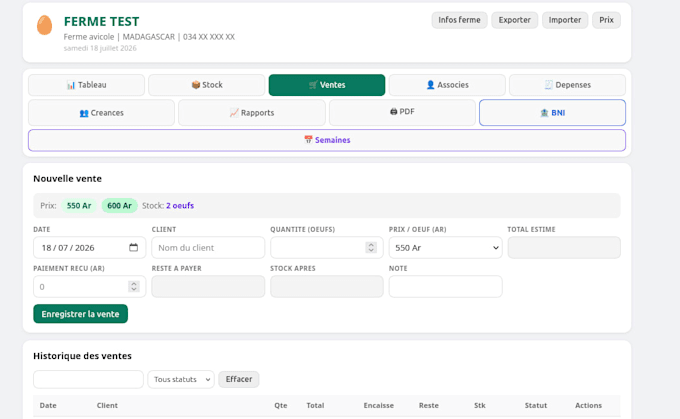Open the Tableau tab
Viewport: 680px width, 419px height.
pyautogui.click(x=86, y=85)
